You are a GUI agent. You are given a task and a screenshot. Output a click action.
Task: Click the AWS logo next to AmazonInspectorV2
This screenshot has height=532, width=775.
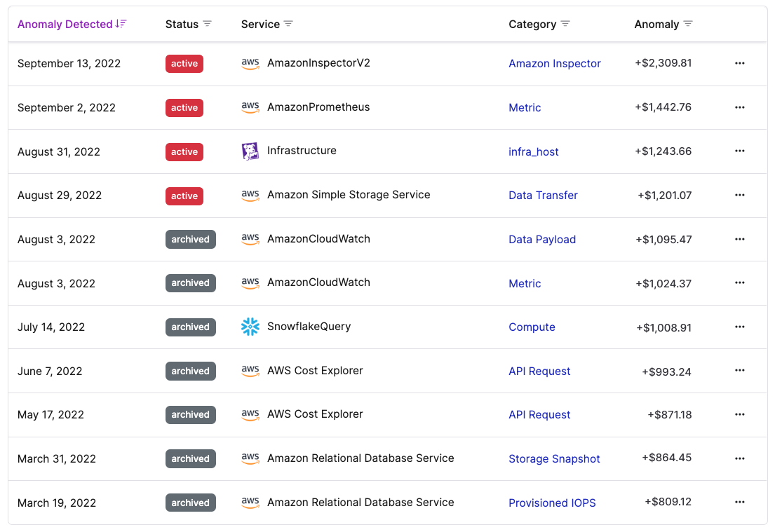coord(250,64)
